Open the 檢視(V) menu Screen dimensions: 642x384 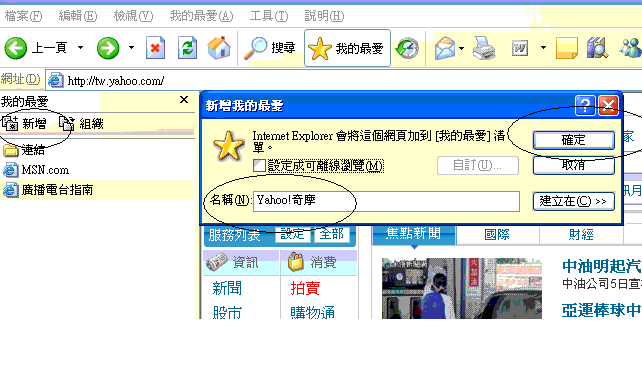[133, 16]
